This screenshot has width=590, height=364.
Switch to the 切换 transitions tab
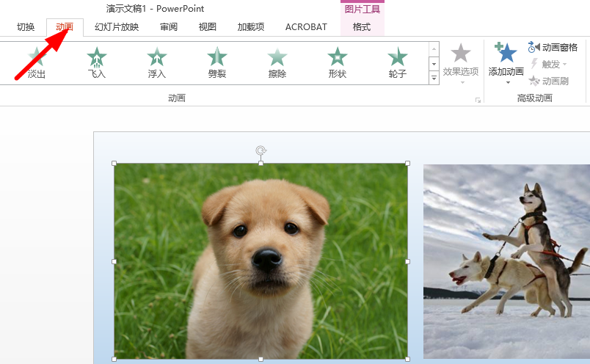tap(26, 27)
